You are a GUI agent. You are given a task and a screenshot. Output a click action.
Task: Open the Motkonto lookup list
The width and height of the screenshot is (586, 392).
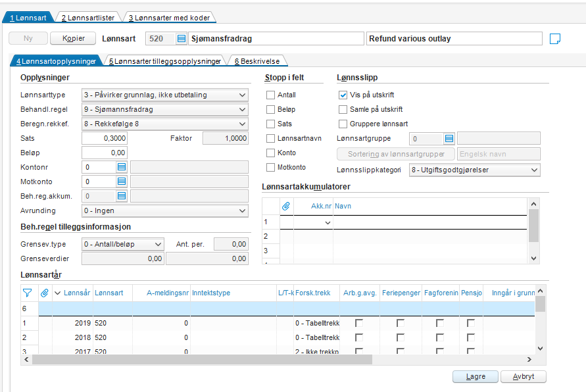(x=122, y=182)
